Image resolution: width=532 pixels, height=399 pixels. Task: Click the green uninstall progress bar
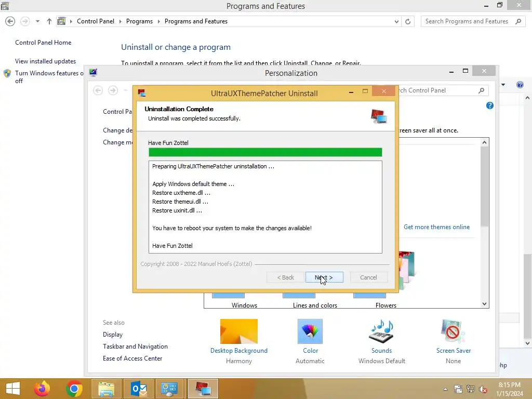tap(265, 152)
